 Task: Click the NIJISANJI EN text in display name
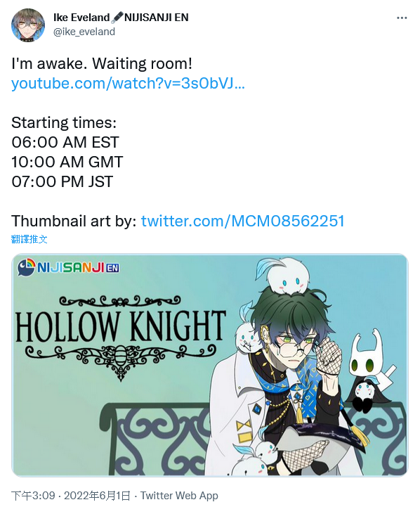click(x=157, y=18)
